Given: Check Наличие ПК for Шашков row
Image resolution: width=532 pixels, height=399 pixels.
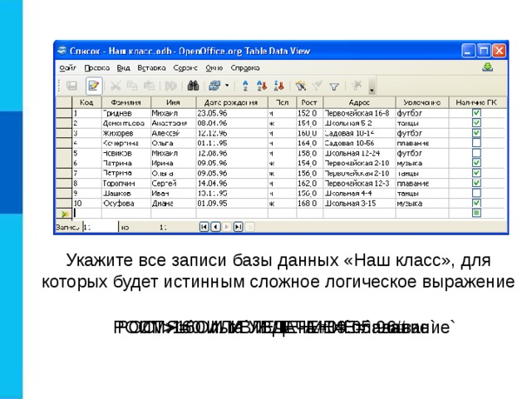Looking at the screenshot, I should [476, 193].
